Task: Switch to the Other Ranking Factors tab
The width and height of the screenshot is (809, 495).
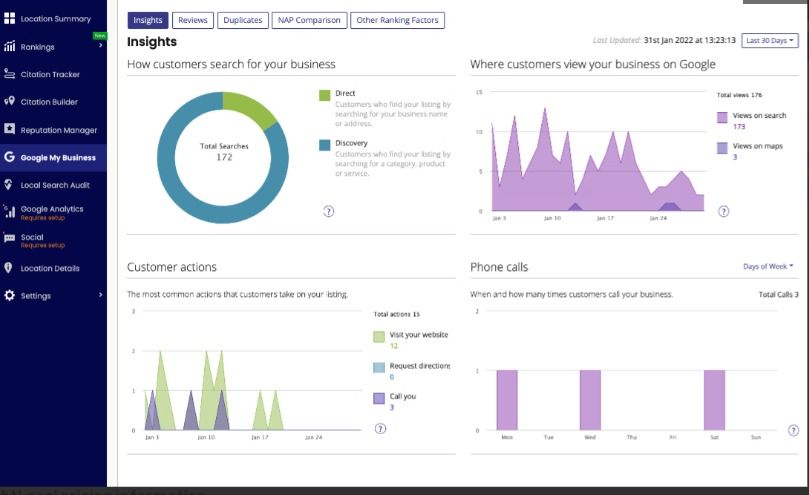Action: 397,20
